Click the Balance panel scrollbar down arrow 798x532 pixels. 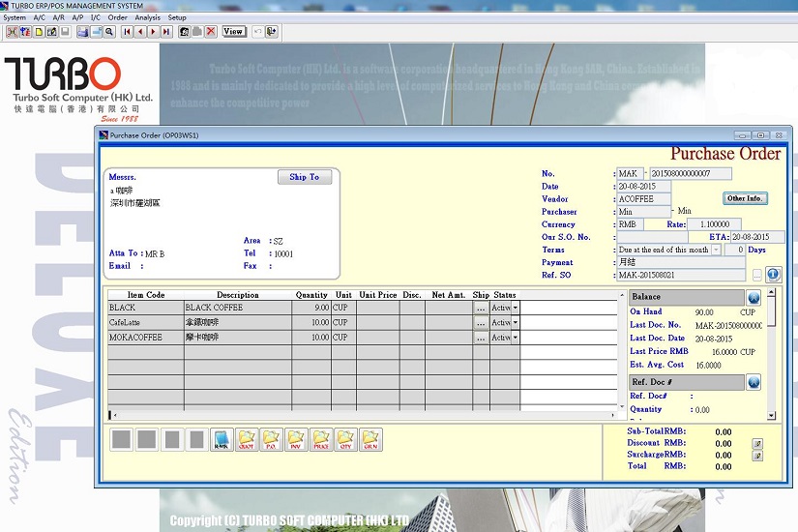772,416
